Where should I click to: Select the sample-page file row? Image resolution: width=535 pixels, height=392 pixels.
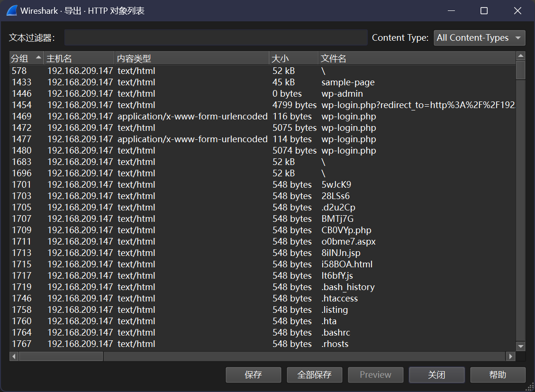tap(263, 82)
